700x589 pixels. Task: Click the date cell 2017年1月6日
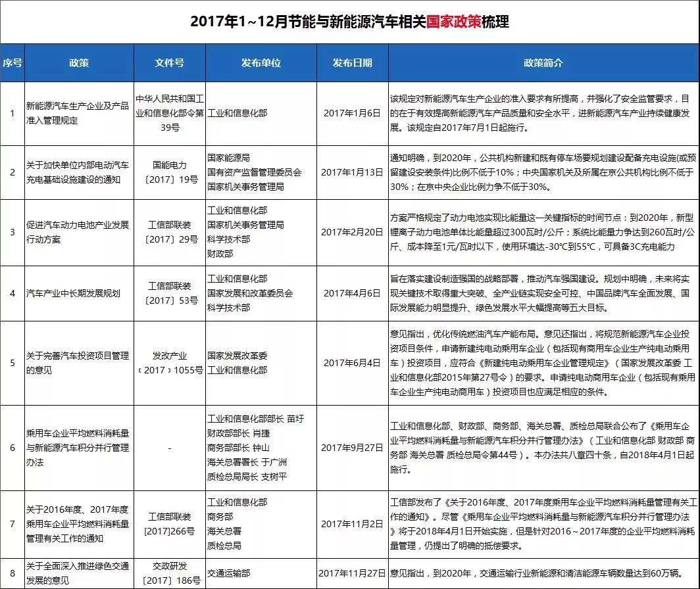[352, 113]
